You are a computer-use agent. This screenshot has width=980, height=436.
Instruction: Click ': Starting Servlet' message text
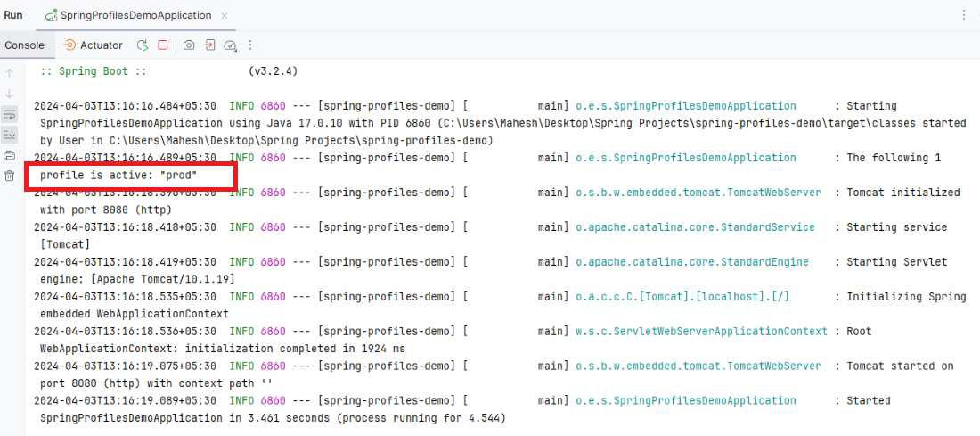pos(891,262)
